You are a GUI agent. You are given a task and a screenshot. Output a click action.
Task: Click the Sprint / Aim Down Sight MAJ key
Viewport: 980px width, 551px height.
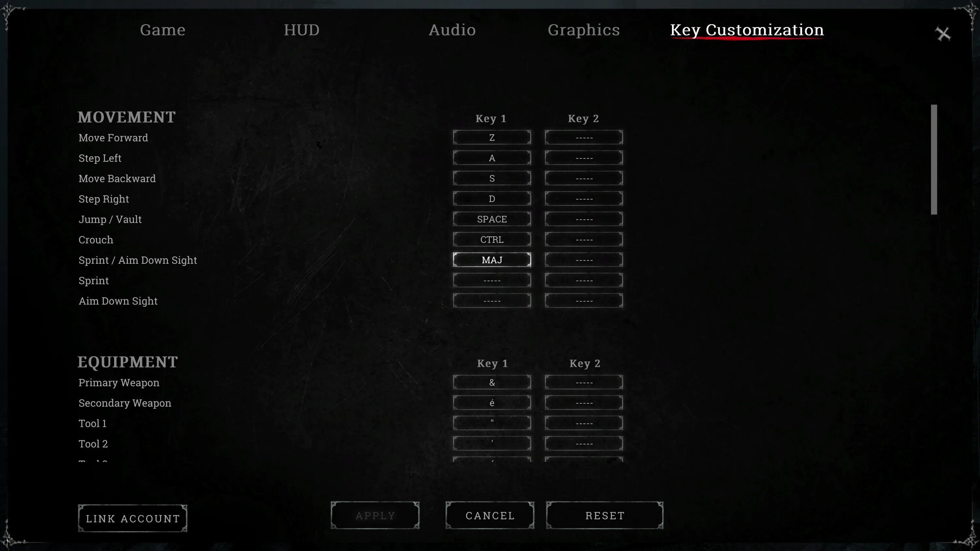[x=492, y=260]
